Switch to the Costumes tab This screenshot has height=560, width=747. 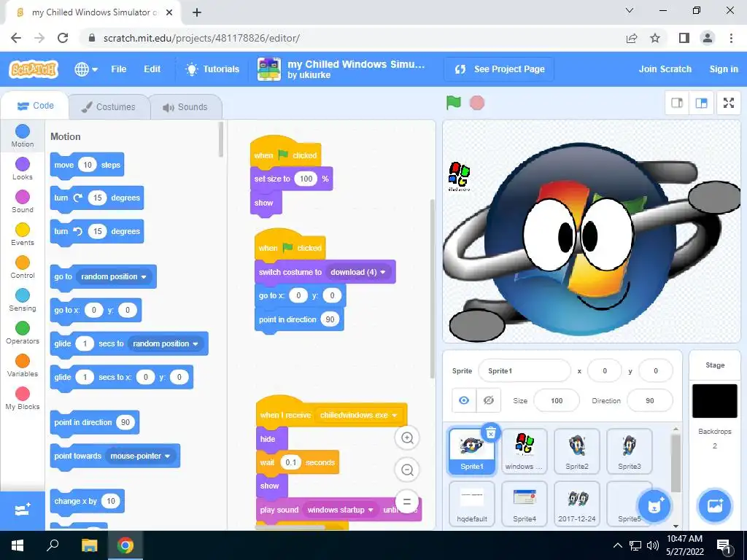point(109,106)
